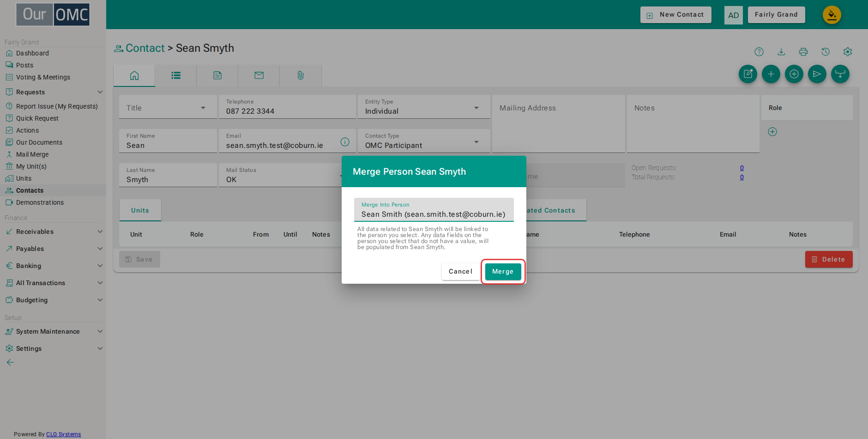Click the print icon
Screen dimensions: 868x439
pos(803,52)
